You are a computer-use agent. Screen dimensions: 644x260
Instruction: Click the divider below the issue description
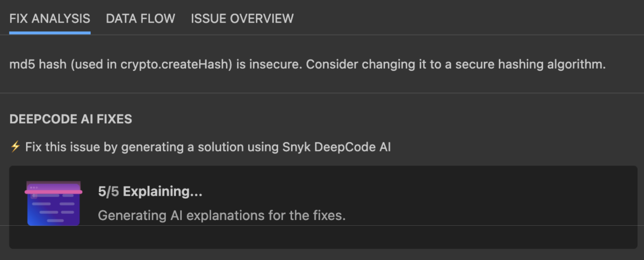[x=322, y=93]
